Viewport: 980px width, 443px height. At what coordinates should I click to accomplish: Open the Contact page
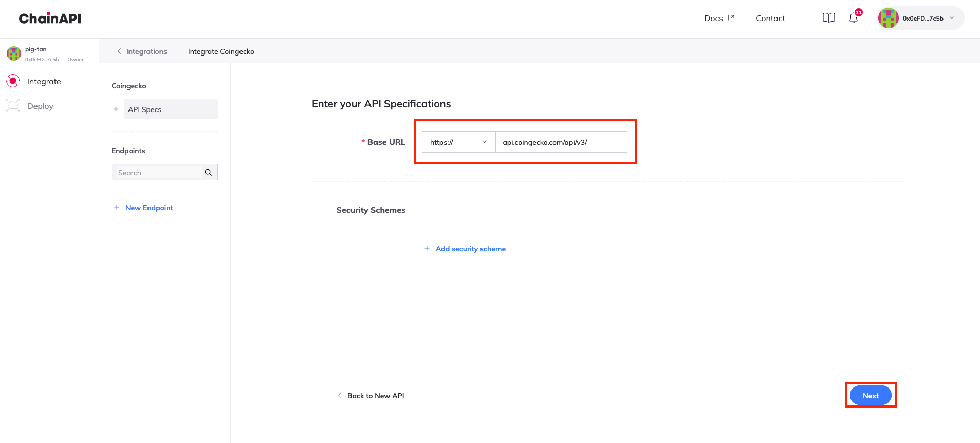(770, 19)
